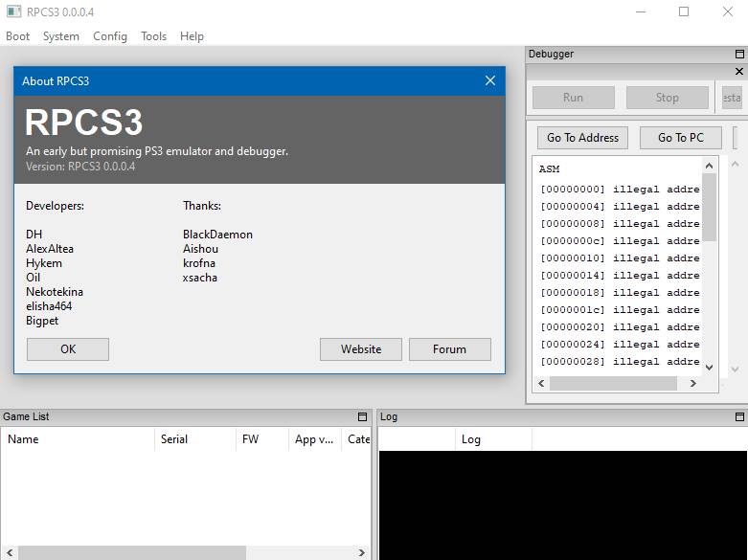This screenshot has height=560, width=748.
Task: Click developer name elisha464
Action: pos(49,305)
